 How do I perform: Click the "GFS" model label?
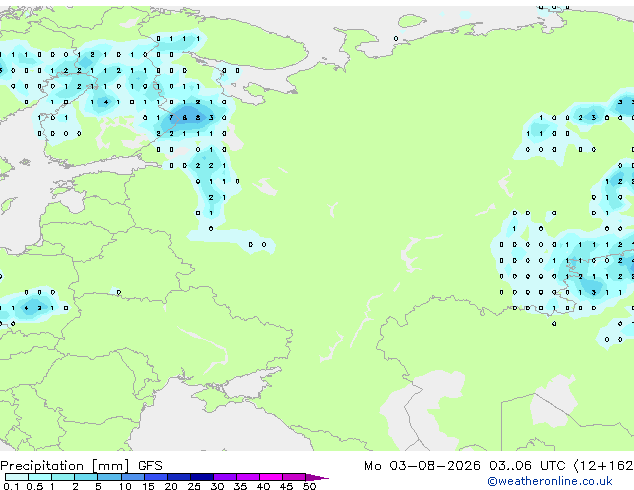[150, 466]
